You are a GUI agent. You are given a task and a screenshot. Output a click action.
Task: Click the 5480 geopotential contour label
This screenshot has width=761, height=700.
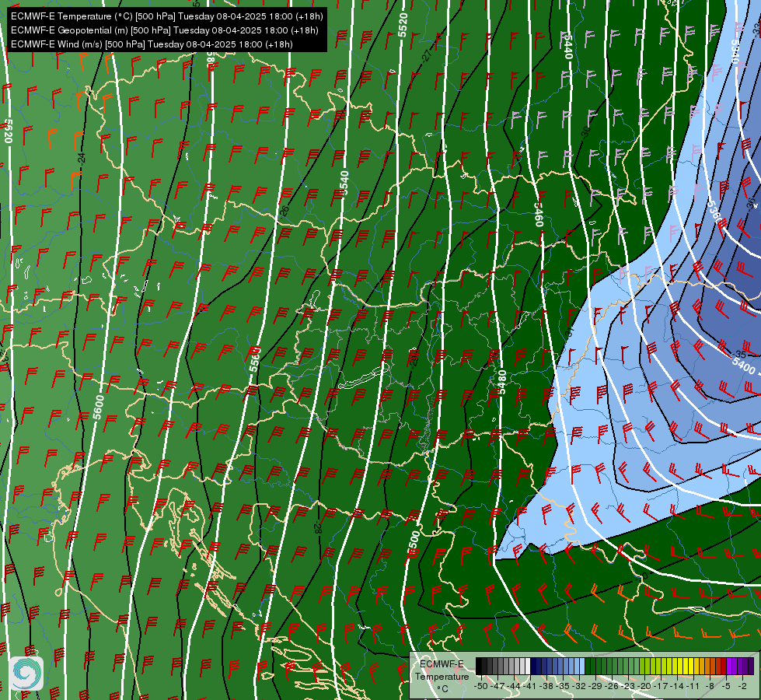tap(502, 382)
